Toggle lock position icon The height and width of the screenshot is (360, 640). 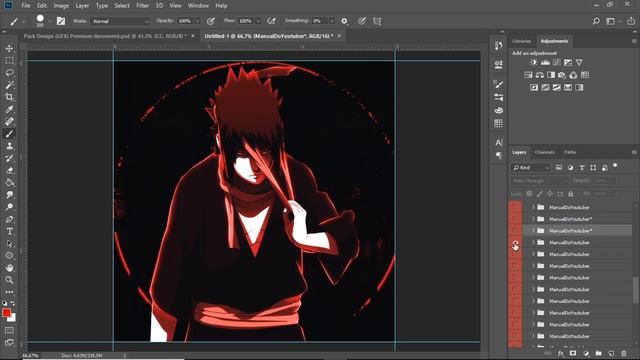550,194
